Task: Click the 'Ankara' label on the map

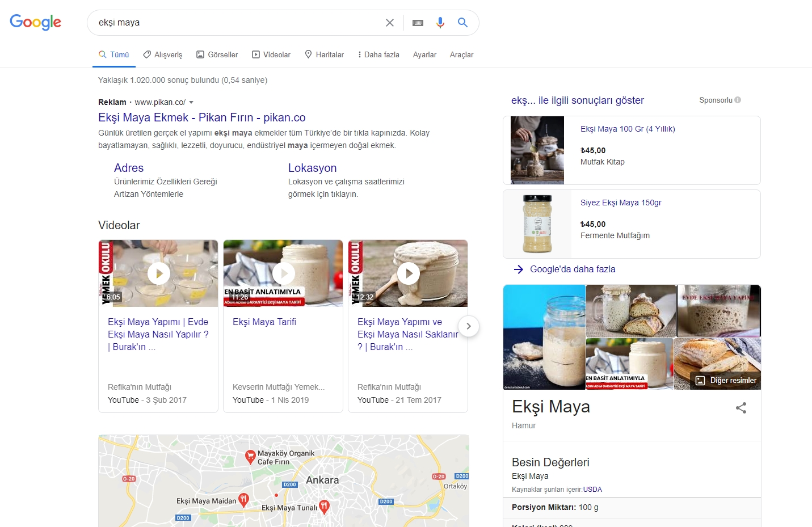Action: [x=322, y=480]
